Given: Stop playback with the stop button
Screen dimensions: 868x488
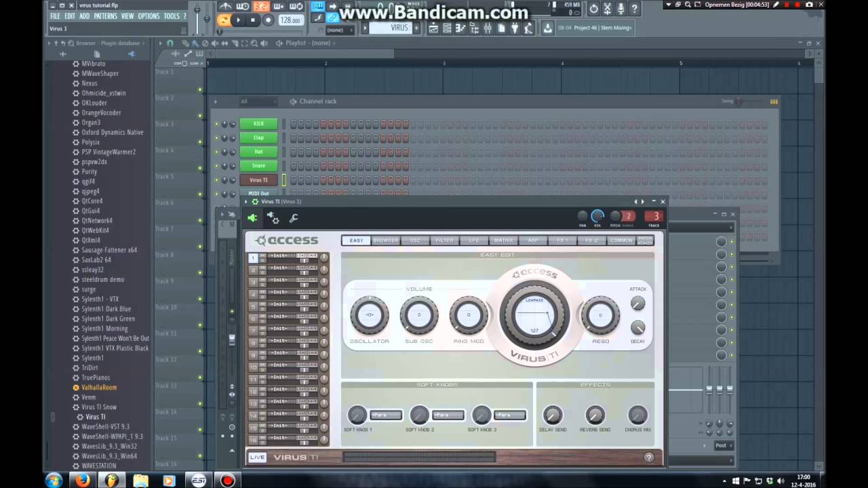Looking at the screenshot, I should point(253,20).
